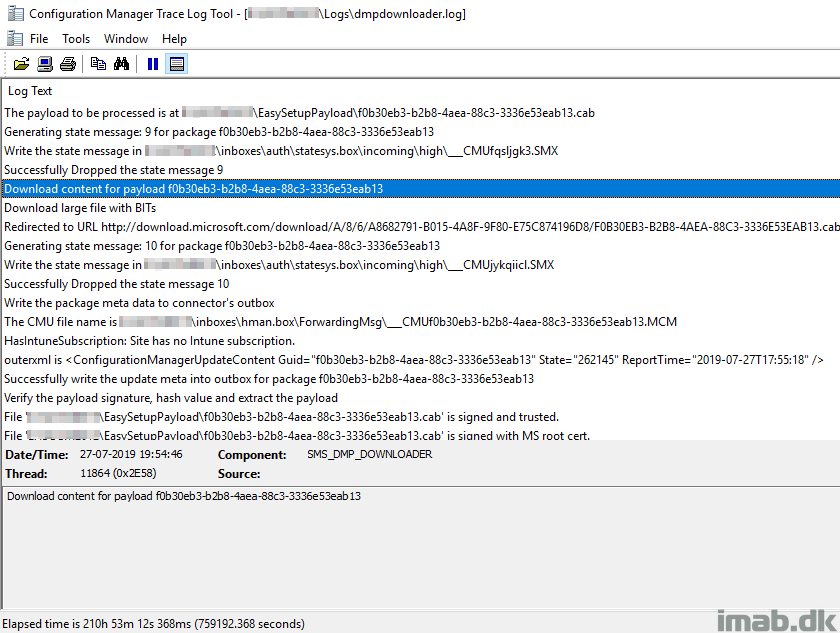840x633 pixels.
Task: Toggle the Show/Hide details pane icon
Action: pyautogui.click(x=177, y=64)
